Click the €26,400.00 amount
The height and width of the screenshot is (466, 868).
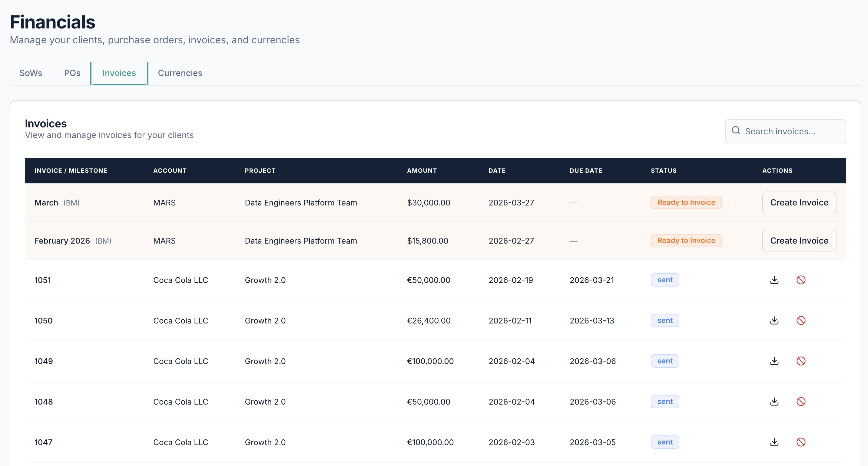[x=429, y=320]
